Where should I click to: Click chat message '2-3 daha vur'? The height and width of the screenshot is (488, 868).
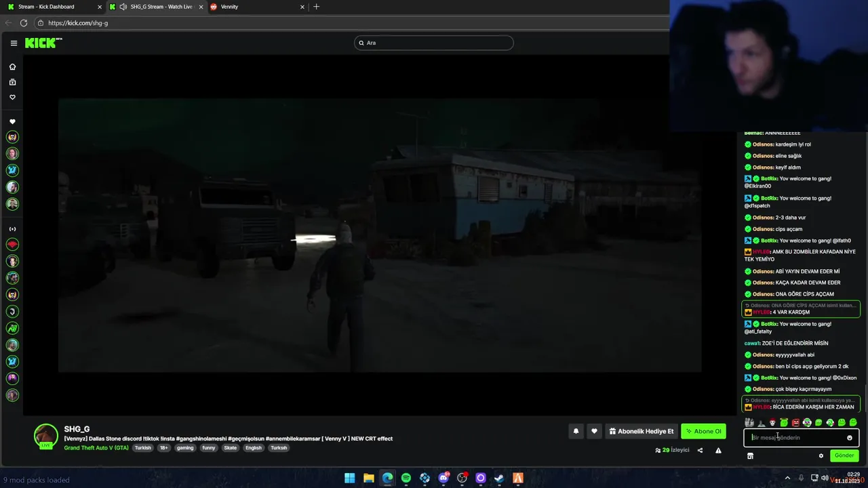click(791, 218)
